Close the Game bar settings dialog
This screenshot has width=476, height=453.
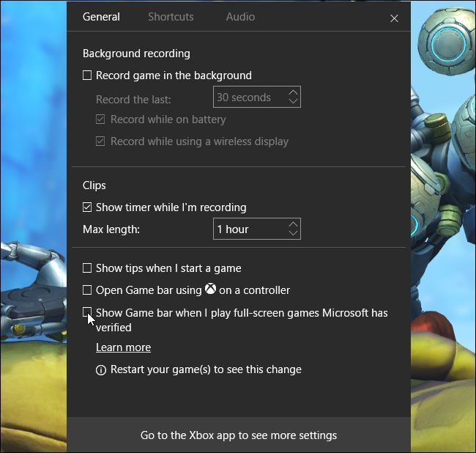coord(394,18)
